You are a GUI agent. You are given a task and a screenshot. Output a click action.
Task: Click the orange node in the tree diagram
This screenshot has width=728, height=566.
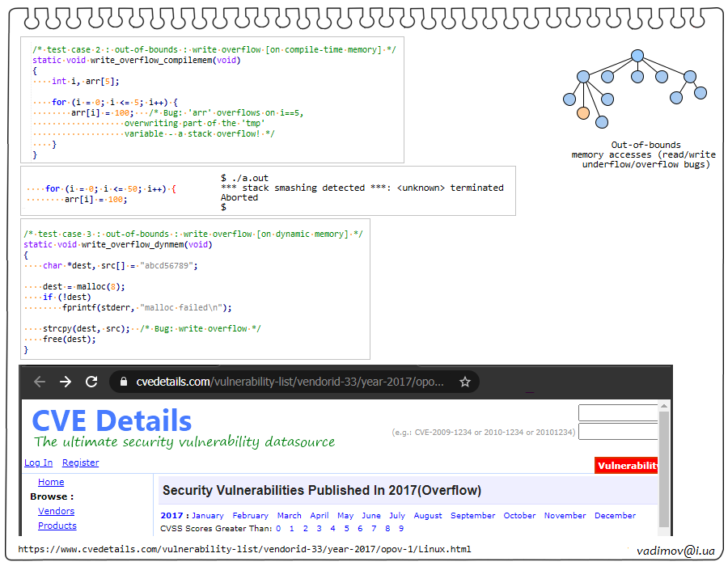click(x=583, y=112)
